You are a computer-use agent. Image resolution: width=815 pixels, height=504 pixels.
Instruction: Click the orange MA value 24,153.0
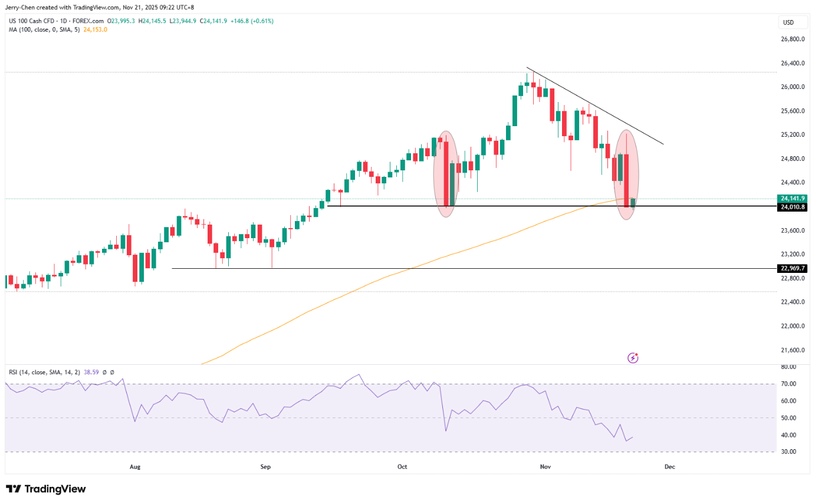tap(96, 29)
